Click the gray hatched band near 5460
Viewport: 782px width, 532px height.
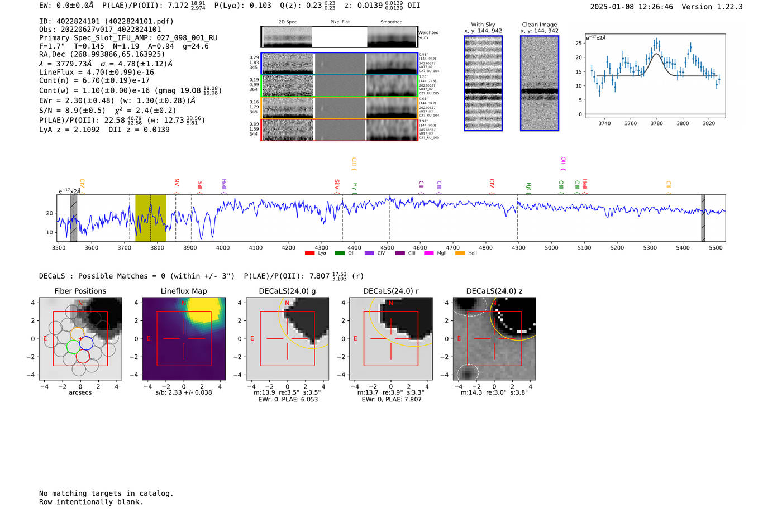pyautogui.click(x=703, y=218)
